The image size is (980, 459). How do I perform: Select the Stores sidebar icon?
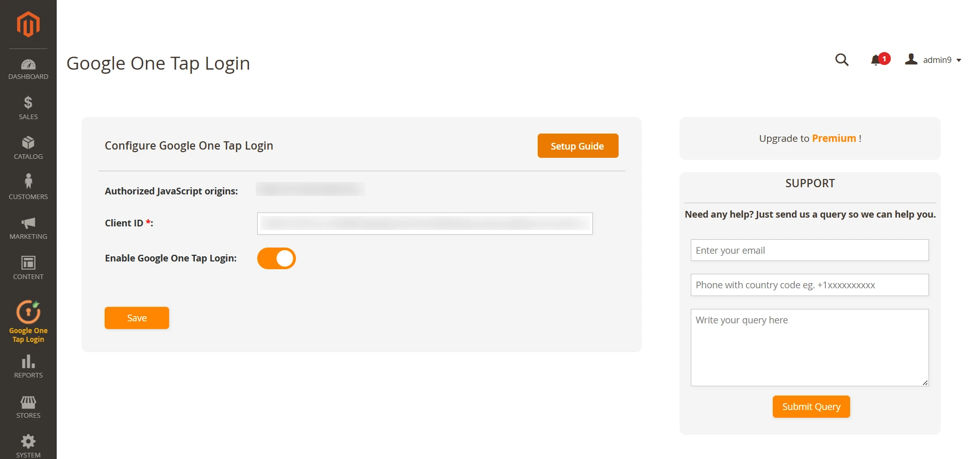pos(28,402)
